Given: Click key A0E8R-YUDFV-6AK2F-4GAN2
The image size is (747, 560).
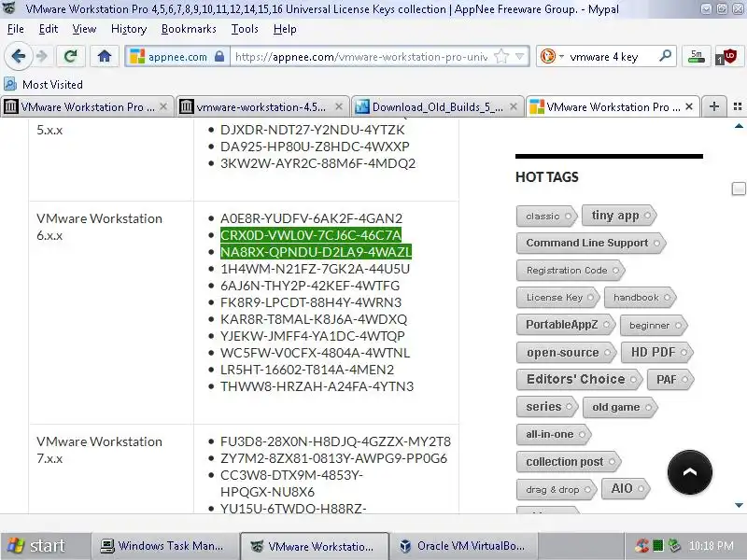Looking at the screenshot, I should (x=311, y=218).
